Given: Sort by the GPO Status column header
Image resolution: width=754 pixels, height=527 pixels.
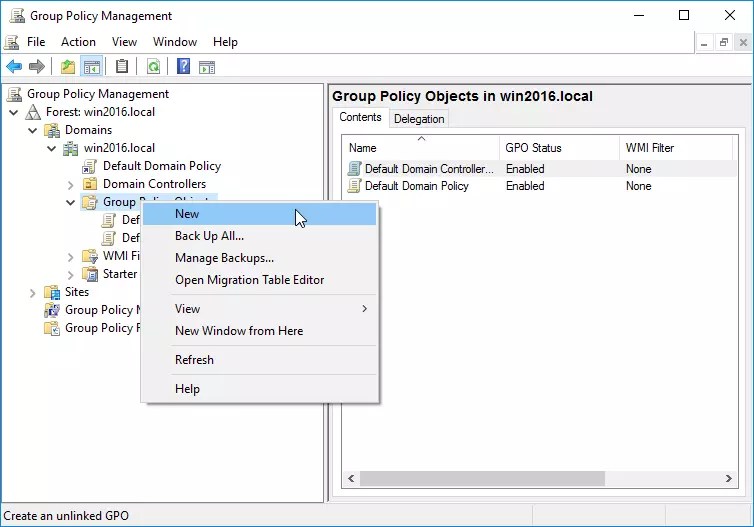Looking at the screenshot, I should tap(559, 148).
